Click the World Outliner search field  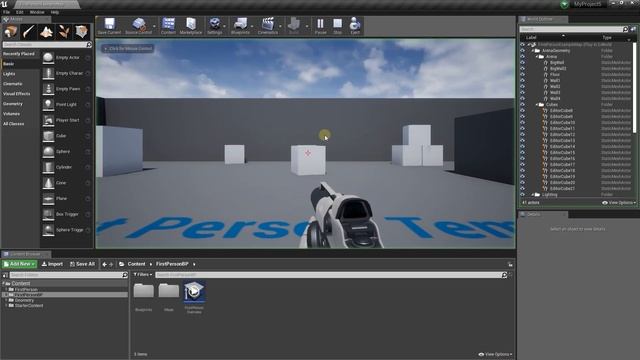click(571, 29)
